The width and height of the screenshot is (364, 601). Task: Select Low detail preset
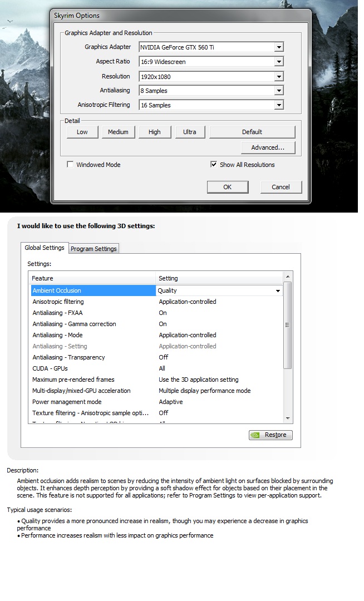tap(82, 132)
